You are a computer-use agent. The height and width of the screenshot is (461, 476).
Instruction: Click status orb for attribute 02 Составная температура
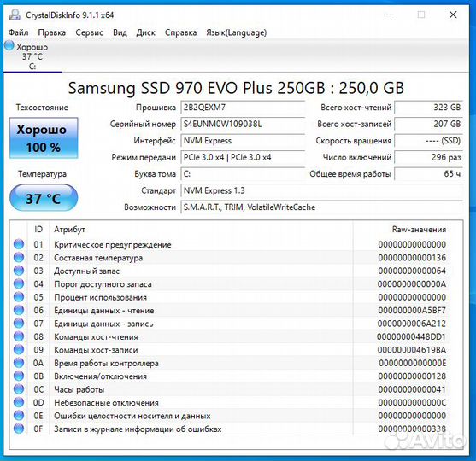click(19, 258)
